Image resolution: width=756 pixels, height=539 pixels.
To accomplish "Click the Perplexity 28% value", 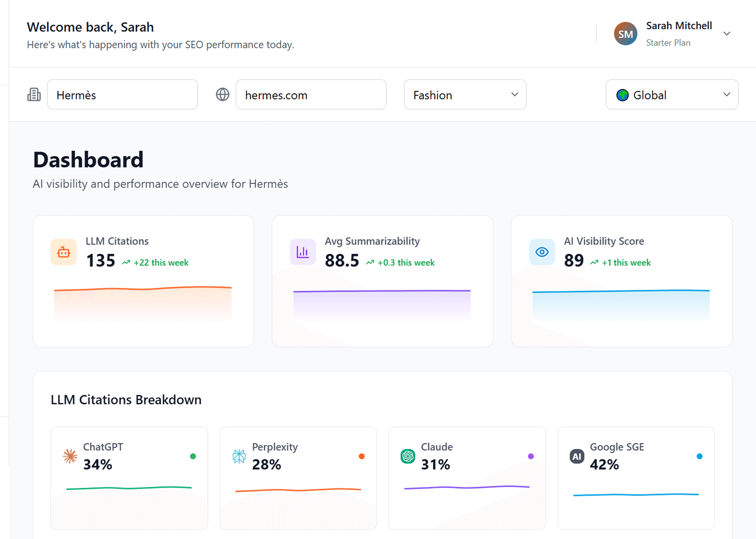I will 267,465.
